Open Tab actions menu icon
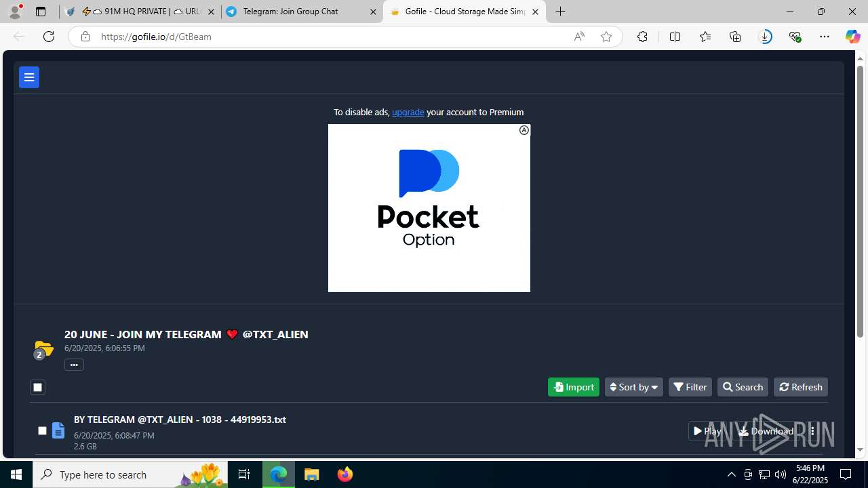This screenshot has height=488, width=868. tap(41, 12)
